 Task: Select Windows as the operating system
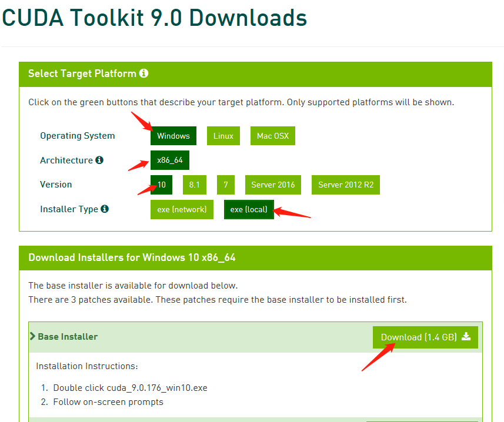[173, 136]
